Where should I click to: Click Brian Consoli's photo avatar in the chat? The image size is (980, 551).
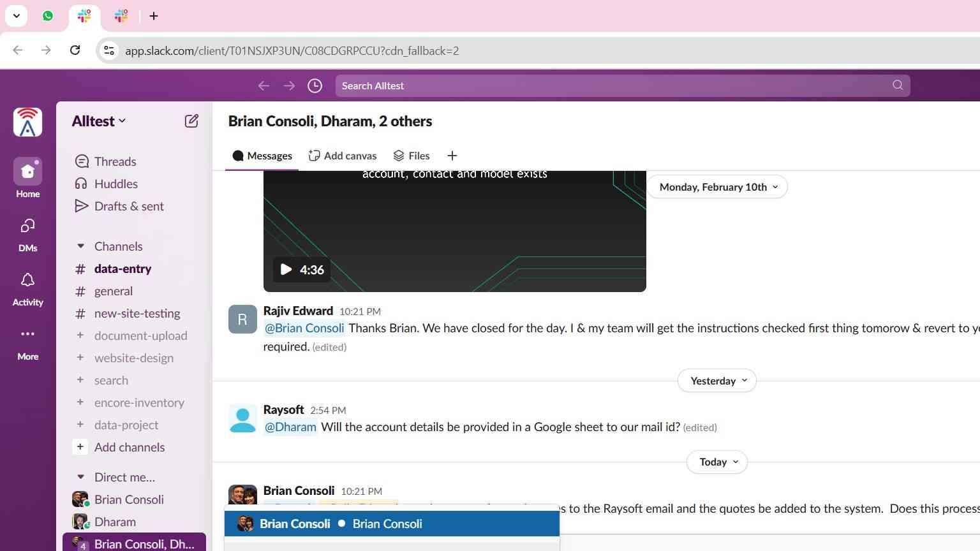tap(242, 496)
